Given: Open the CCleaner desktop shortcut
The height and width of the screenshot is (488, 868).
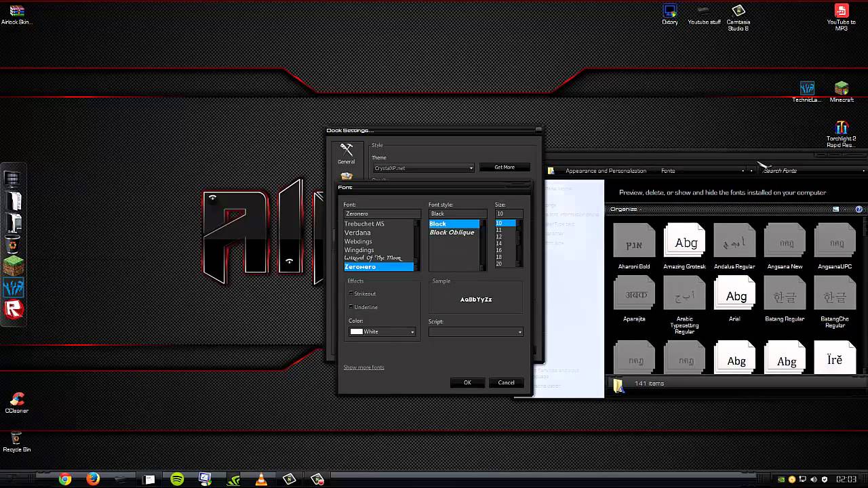Looking at the screenshot, I should click(16, 403).
